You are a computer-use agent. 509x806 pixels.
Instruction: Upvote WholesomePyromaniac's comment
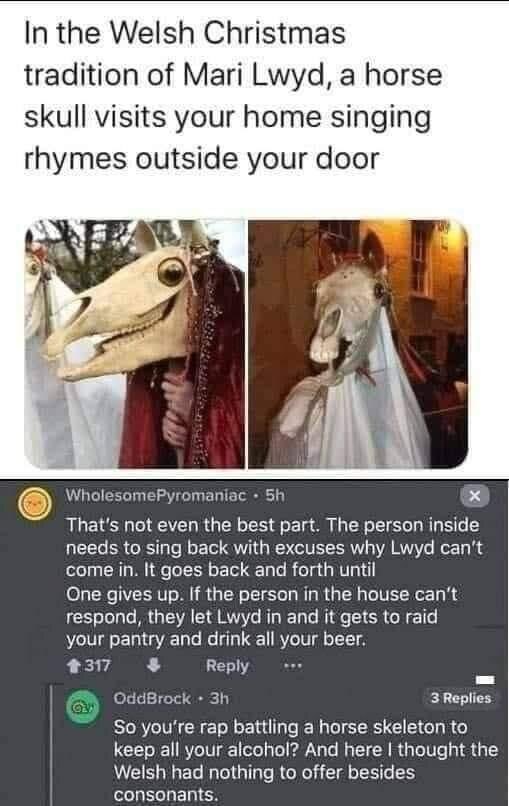pyautogui.click(x=74, y=666)
